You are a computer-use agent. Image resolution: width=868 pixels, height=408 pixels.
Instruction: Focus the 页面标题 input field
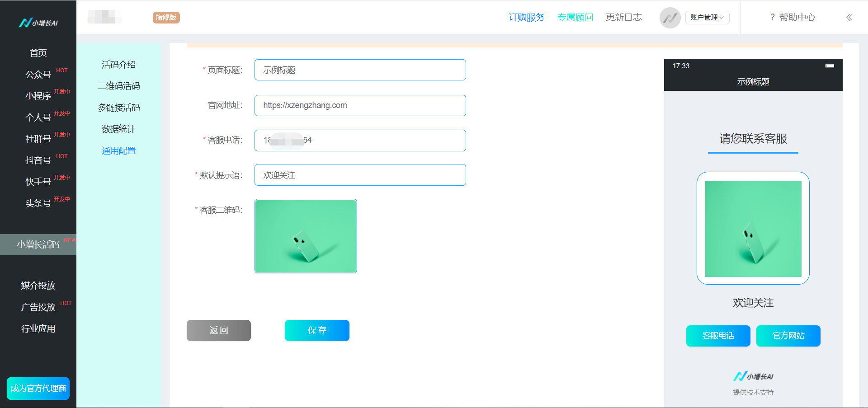point(360,70)
